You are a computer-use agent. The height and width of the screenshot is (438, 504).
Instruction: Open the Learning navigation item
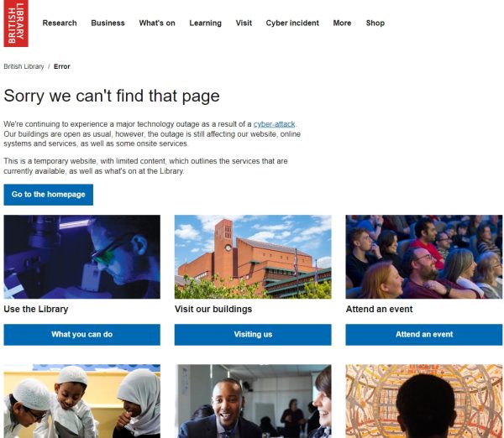(206, 23)
